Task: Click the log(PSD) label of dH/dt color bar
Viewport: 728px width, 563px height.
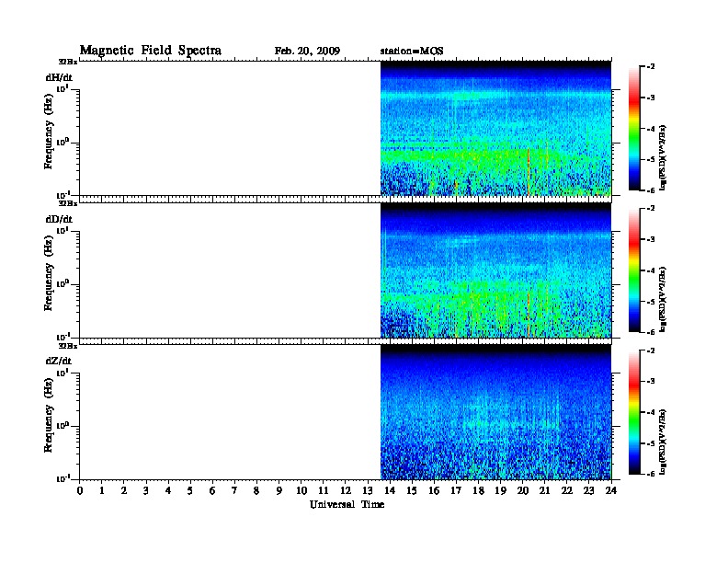Action: click(664, 158)
